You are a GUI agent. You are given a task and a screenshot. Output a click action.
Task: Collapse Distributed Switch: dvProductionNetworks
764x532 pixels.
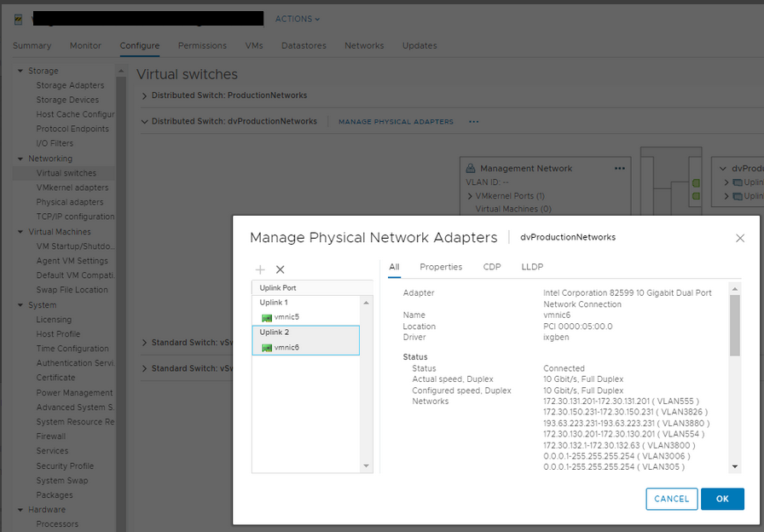(x=144, y=122)
